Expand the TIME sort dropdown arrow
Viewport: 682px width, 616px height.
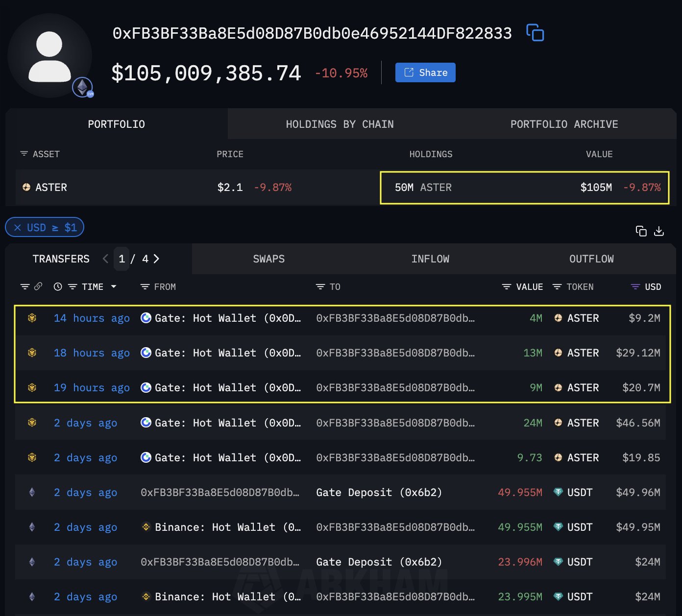(114, 287)
